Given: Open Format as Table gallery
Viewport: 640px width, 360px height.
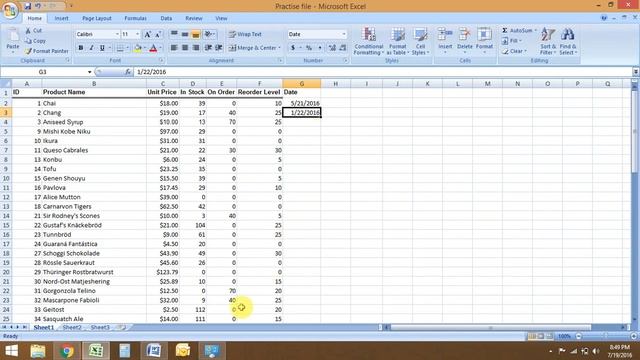Looking at the screenshot, I should [x=398, y=41].
